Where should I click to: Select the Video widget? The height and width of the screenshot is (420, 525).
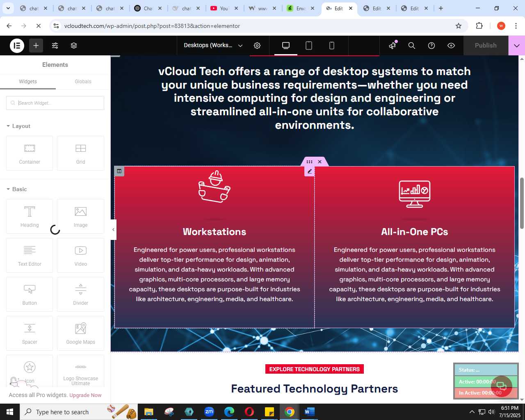coord(80,255)
